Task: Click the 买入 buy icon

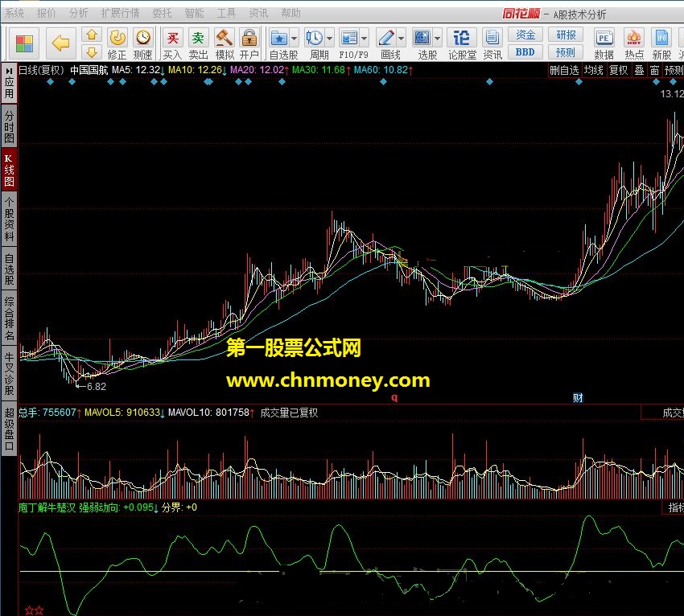Action: (172, 38)
